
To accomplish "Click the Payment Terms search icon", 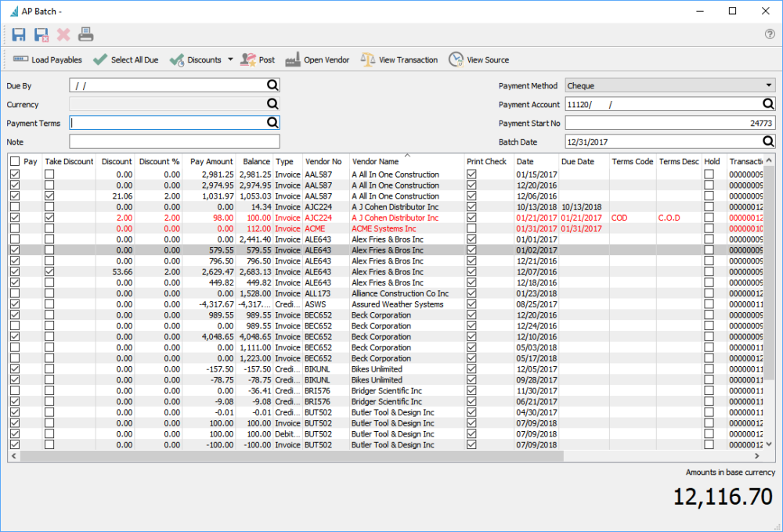I will click(272, 123).
